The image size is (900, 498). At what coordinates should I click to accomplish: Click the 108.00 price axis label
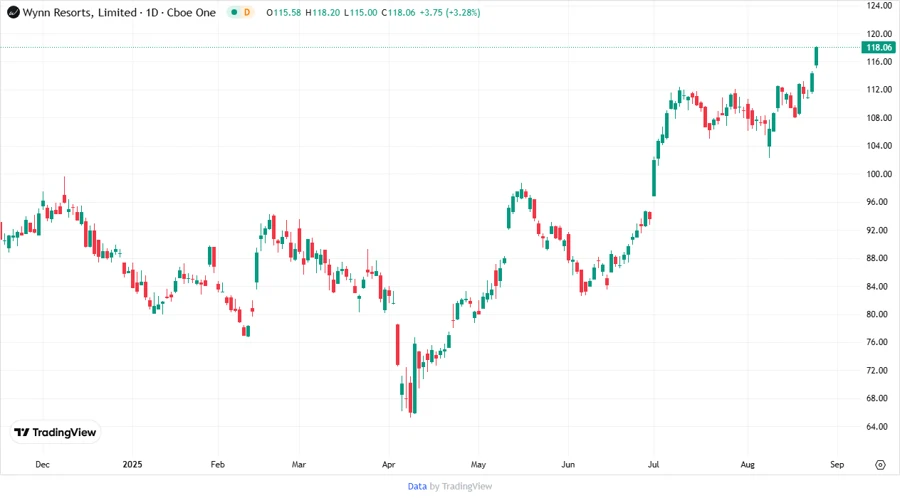(x=879, y=118)
